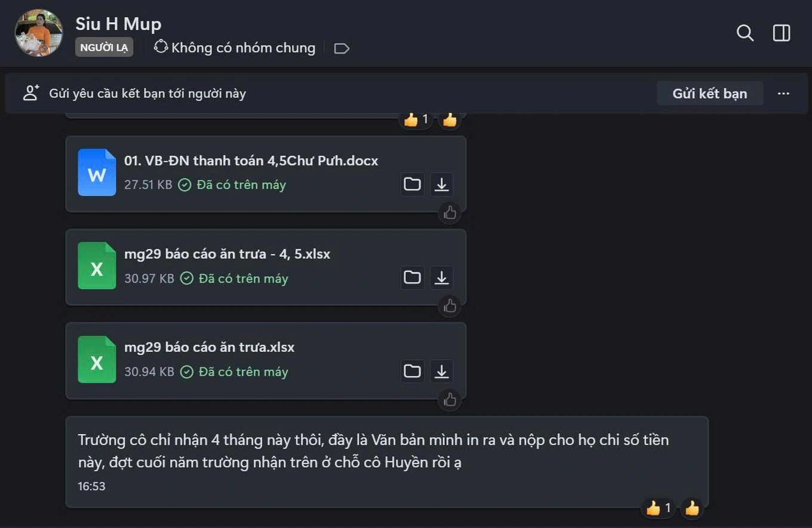Open the Word document file icon
Viewport: 812px width, 528px height.
click(97, 173)
